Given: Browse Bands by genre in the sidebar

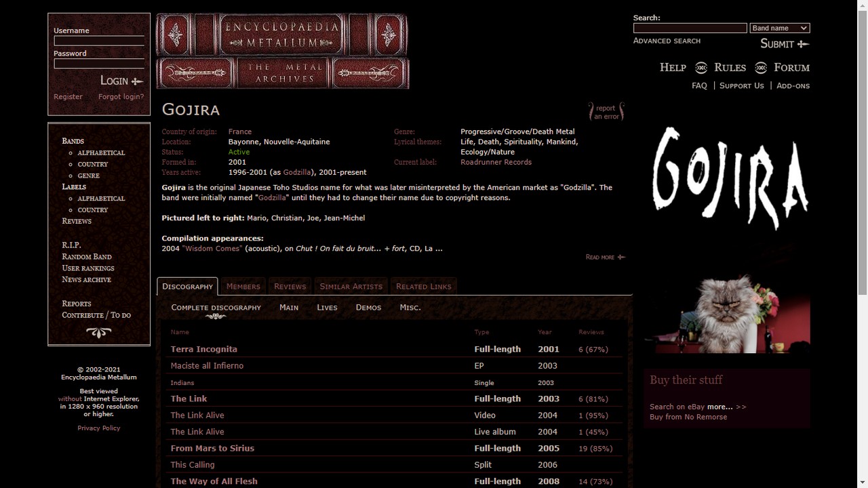Looking at the screenshot, I should click(88, 176).
